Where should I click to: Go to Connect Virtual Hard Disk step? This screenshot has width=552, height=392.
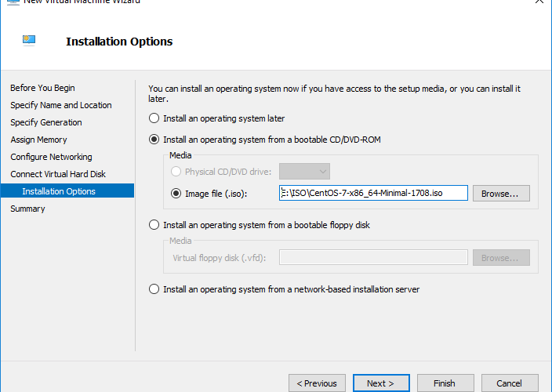click(x=58, y=174)
